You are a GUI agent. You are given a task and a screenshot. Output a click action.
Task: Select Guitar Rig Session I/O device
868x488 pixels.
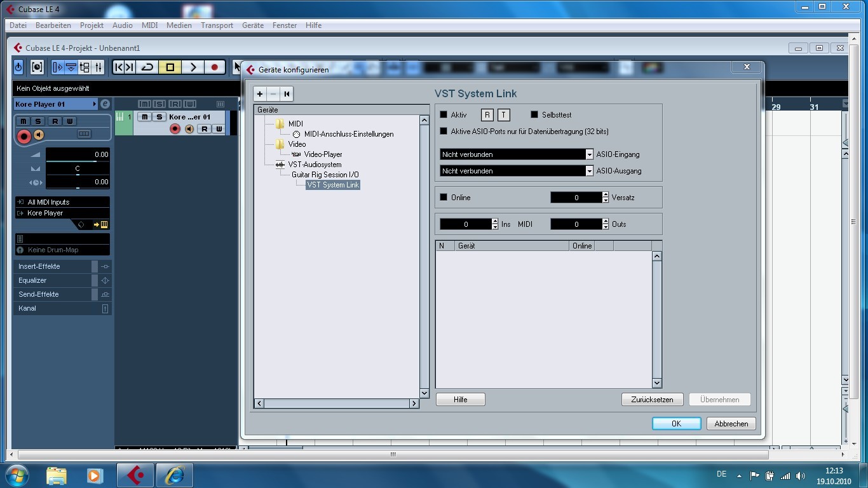(x=325, y=175)
